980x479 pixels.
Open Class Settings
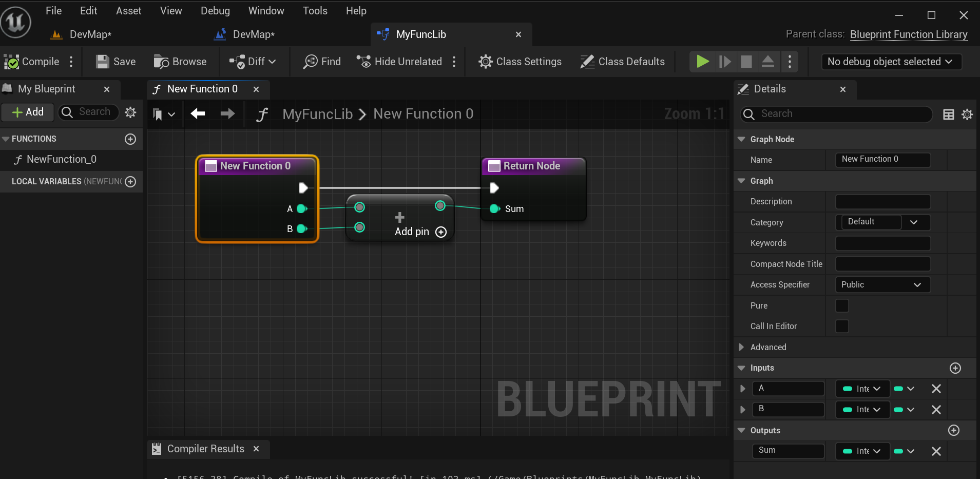pyautogui.click(x=520, y=62)
